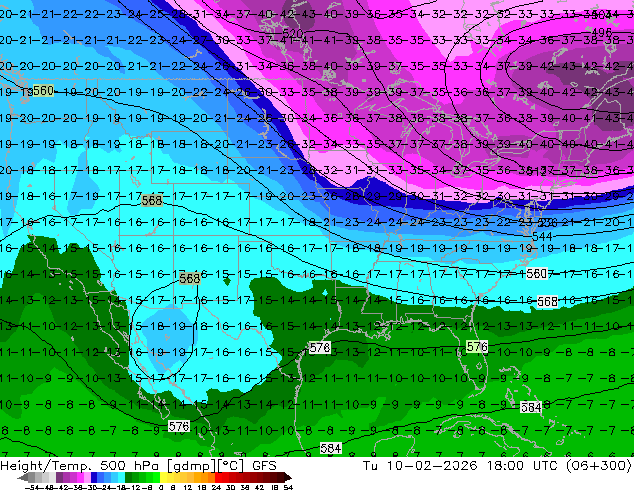Click the gray left arrow end of the legend
Viewport: 634px width, 490px height.
[x=23, y=477]
